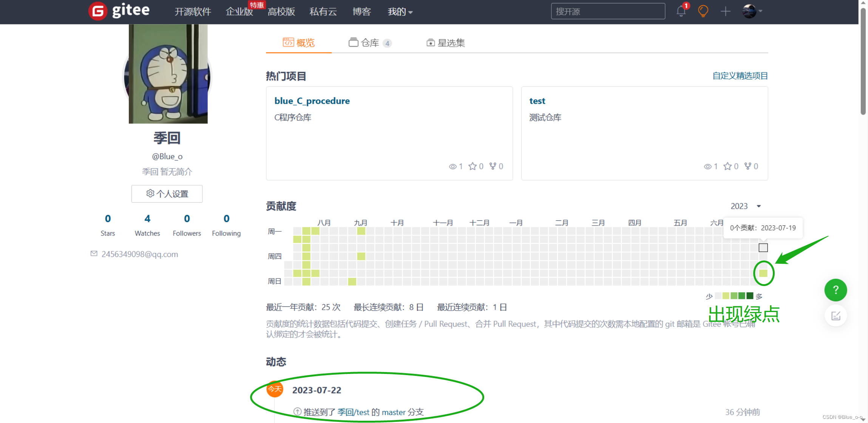Click watch eye icon on blue_C_procedure card

(453, 166)
